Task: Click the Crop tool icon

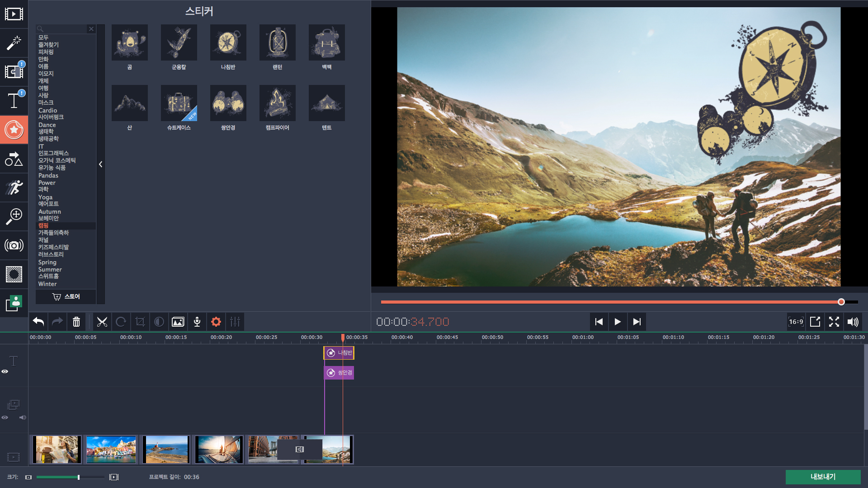Action: coord(140,322)
